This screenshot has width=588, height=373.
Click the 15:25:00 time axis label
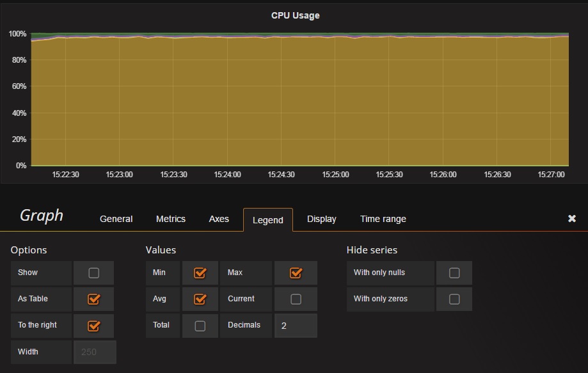pos(336,174)
